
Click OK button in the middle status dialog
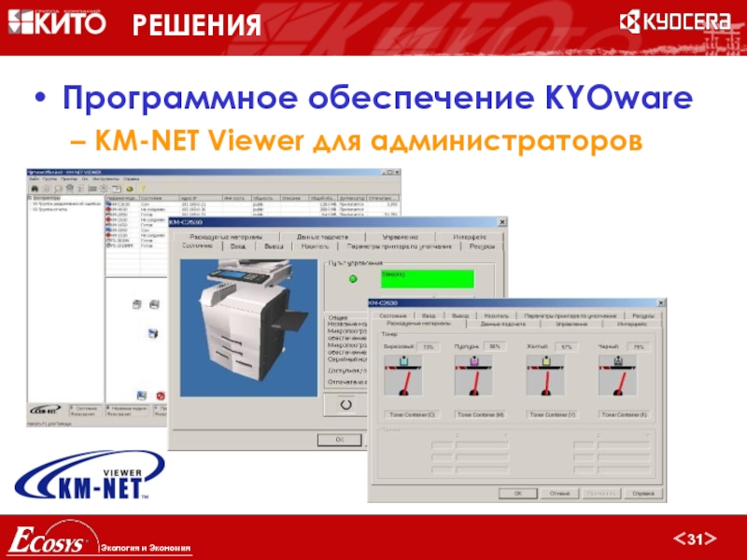pos(339,440)
